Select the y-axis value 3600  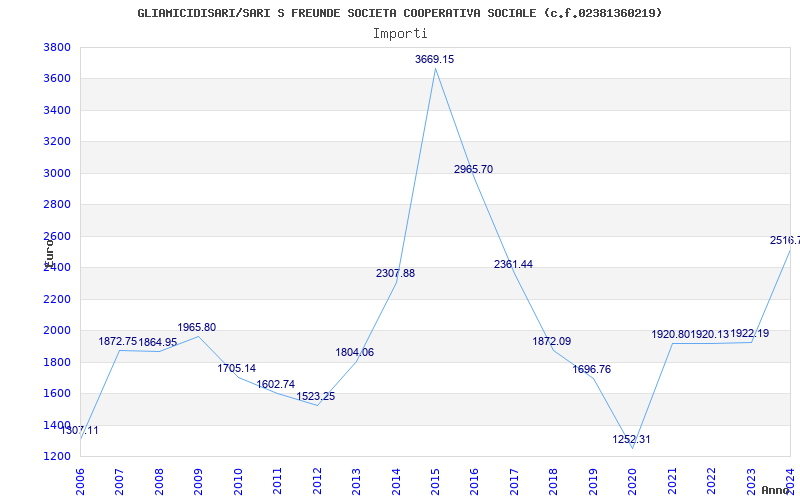[x=57, y=79]
